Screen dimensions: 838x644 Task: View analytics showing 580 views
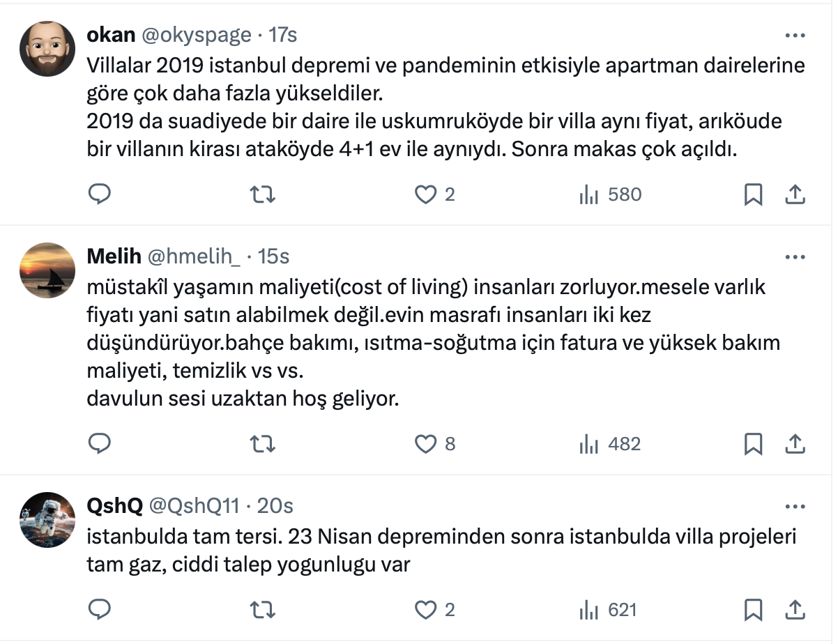610,194
